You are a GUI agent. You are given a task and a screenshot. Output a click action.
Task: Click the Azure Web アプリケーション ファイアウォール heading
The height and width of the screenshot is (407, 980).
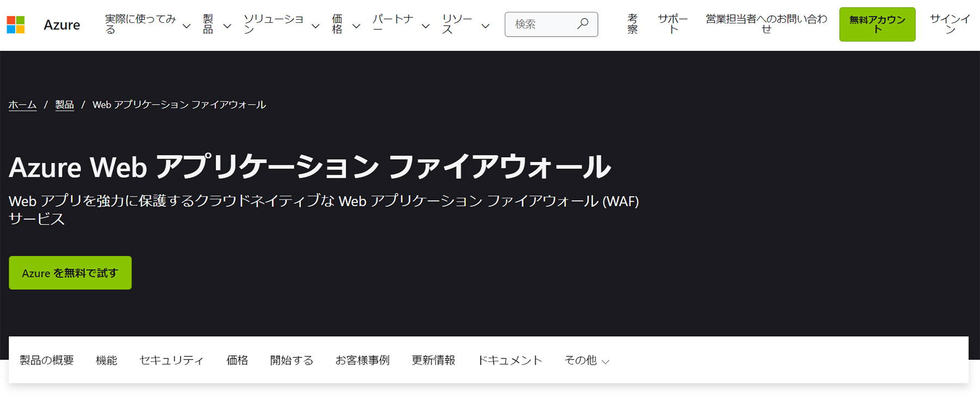pyautogui.click(x=310, y=167)
